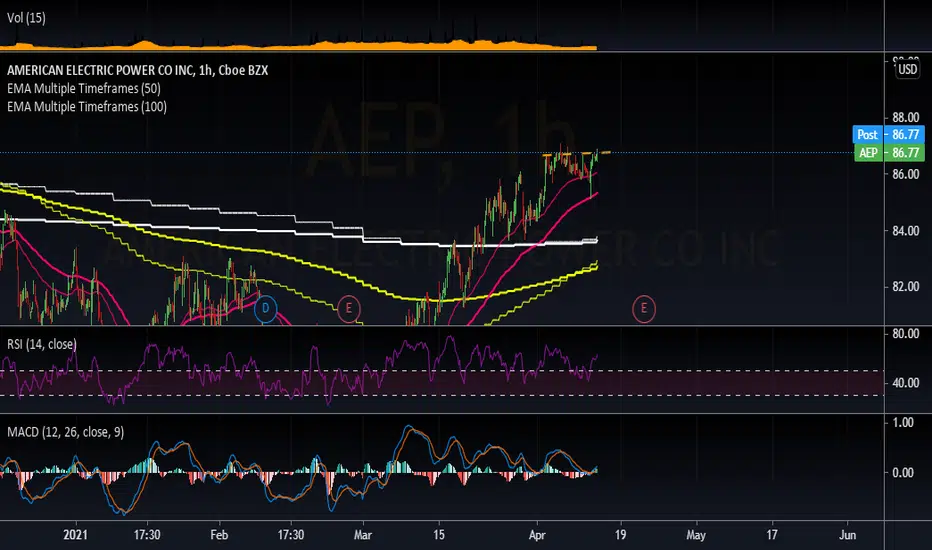The height and width of the screenshot is (550, 932).
Task: Click the Apr label on time axis
Action: [537, 535]
